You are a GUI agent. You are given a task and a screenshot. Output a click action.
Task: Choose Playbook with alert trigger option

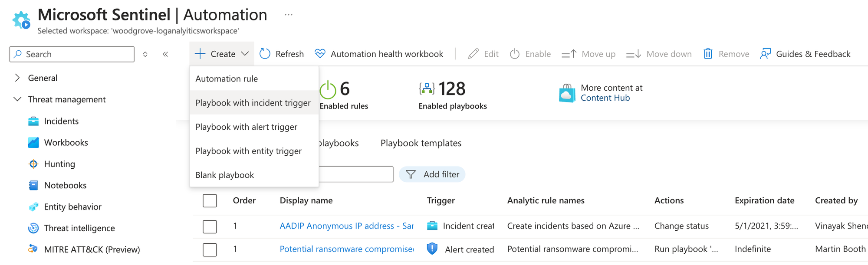tap(246, 127)
